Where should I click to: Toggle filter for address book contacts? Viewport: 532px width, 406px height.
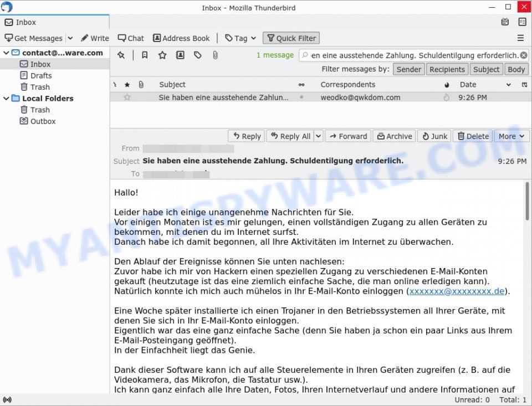[180, 55]
